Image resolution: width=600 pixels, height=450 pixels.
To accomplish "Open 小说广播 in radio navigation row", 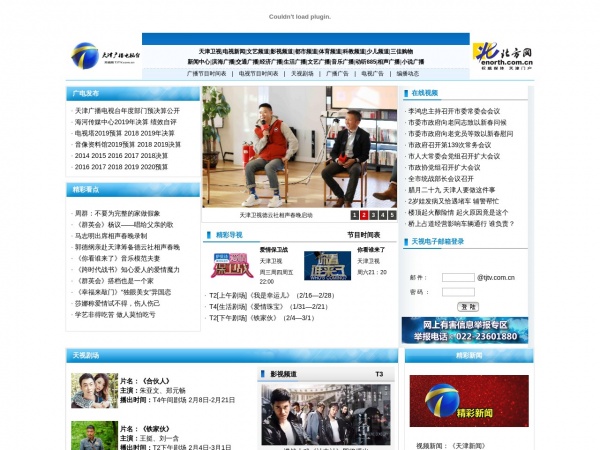I will (412, 62).
